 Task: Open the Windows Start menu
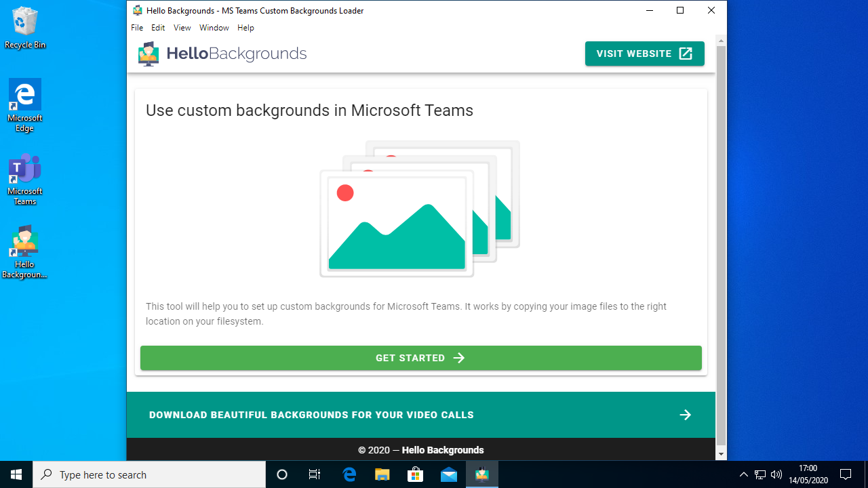click(x=16, y=474)
